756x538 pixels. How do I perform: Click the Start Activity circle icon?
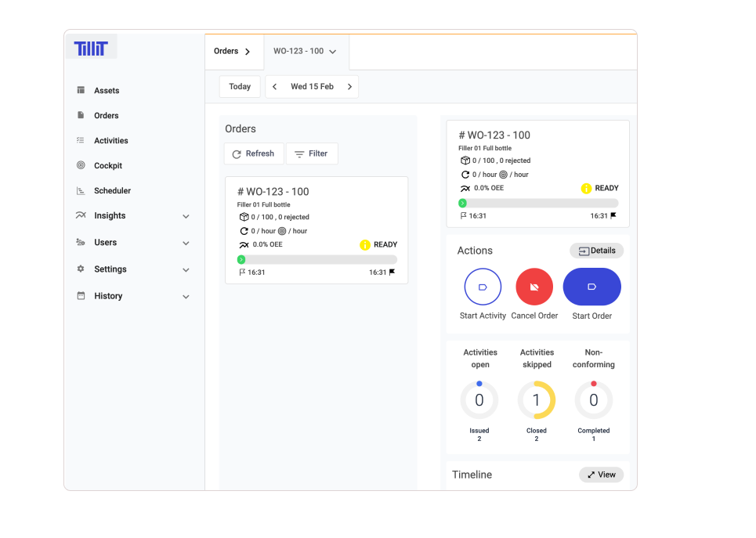click(483, 287)
